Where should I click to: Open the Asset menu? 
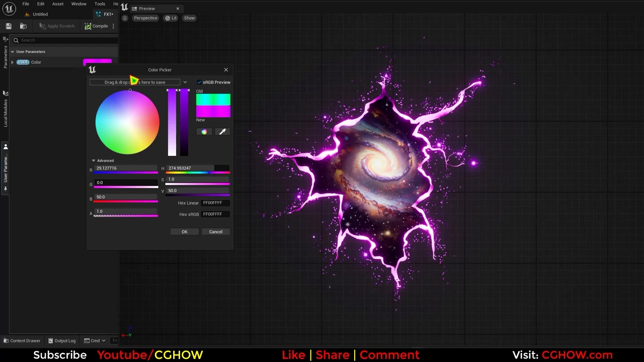pos(58,4)
